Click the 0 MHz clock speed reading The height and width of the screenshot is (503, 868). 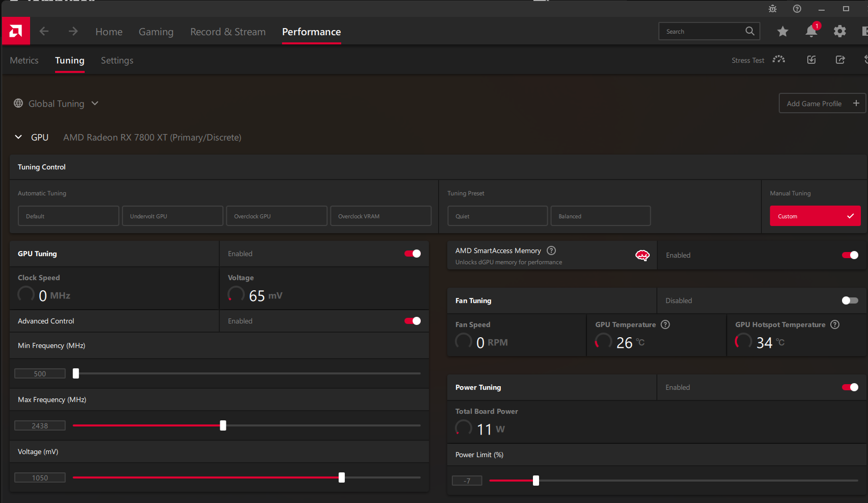(x=55, y=296)
